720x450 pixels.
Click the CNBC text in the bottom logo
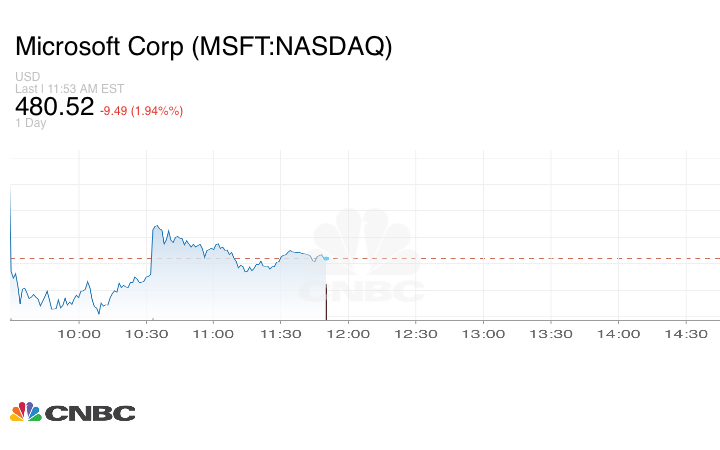point(90,413)
